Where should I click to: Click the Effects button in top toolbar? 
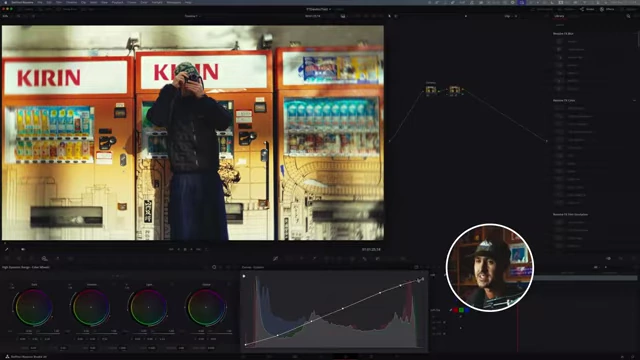coord(607,9)
